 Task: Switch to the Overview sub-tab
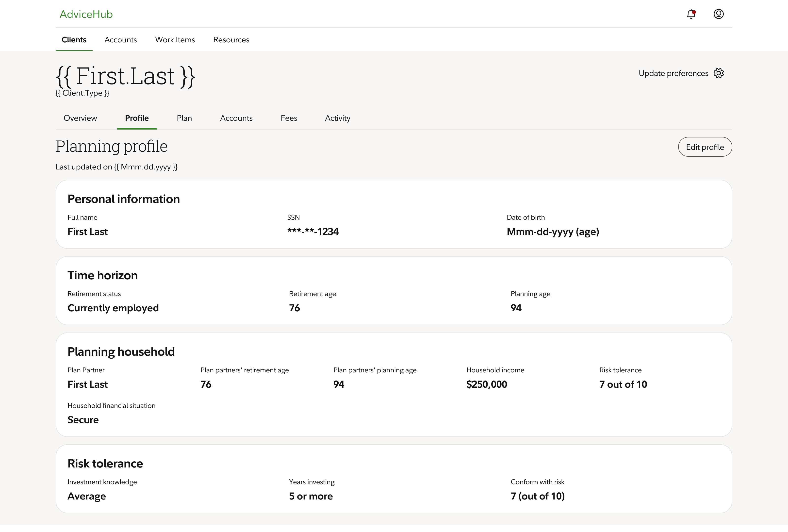click(x=80, y=118)
